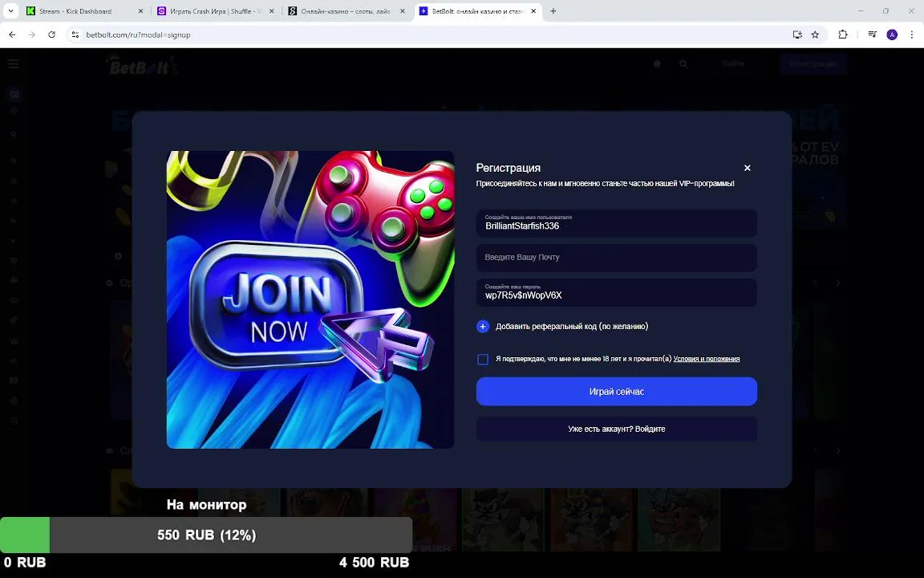Viewport: 924px width, 578px height.
Task: Click the password field
Action: tap(616, 292)
